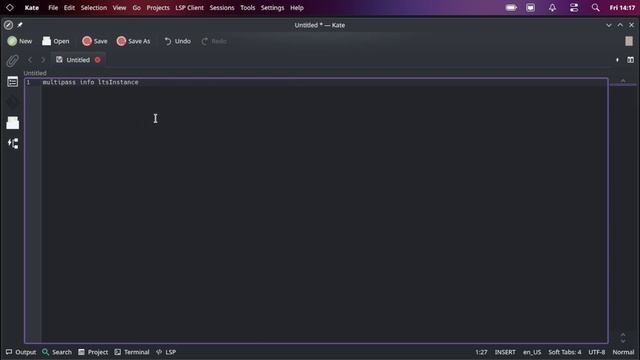Click the Untitled path label above editor
This screenshot has height=360, width=640.
35,73
